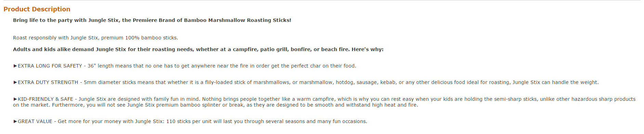Click the 'EXTRA LONG FOR SAFETY' label text
644x134 pixels.
tap(50, 66)
